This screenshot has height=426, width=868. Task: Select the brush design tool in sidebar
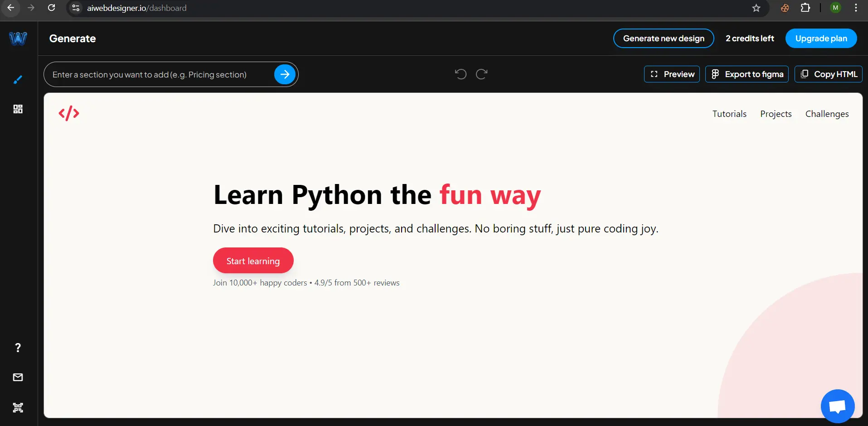18,80
